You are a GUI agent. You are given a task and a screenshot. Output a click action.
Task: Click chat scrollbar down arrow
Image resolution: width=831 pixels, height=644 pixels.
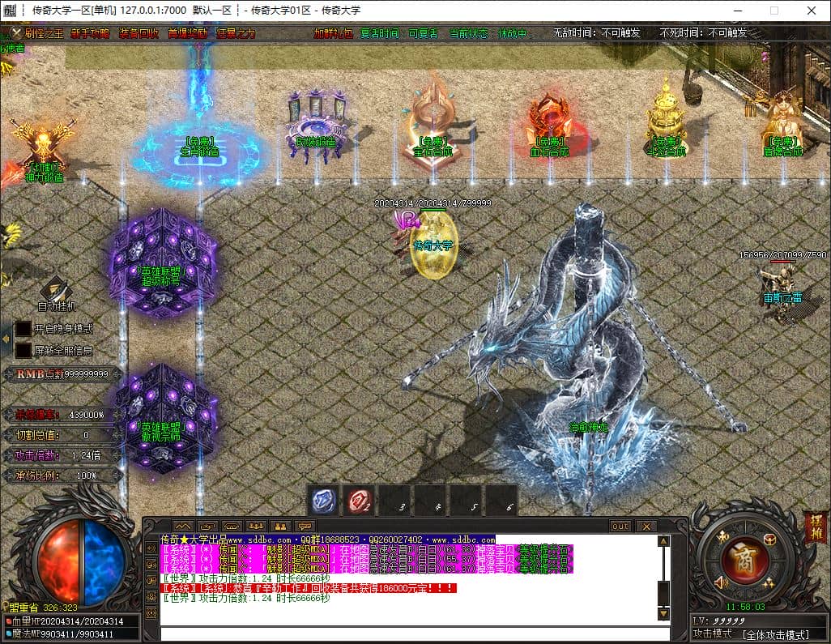(x=663, y=614)
